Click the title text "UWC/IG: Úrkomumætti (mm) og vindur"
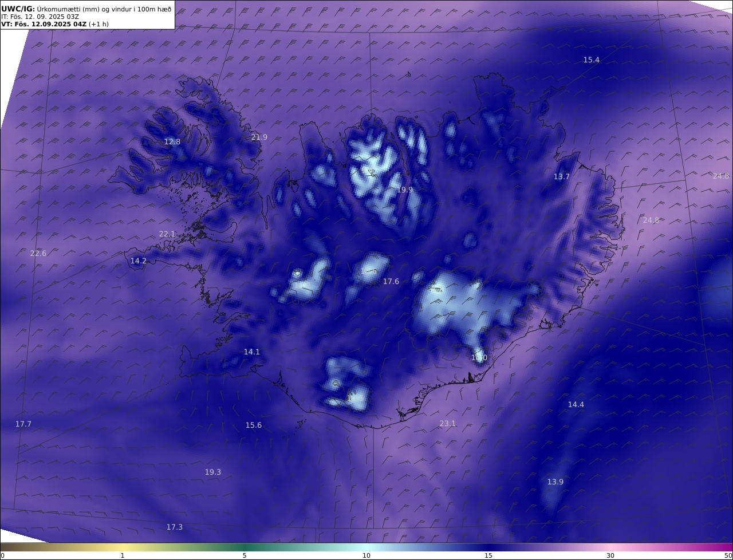 [86, 9]
